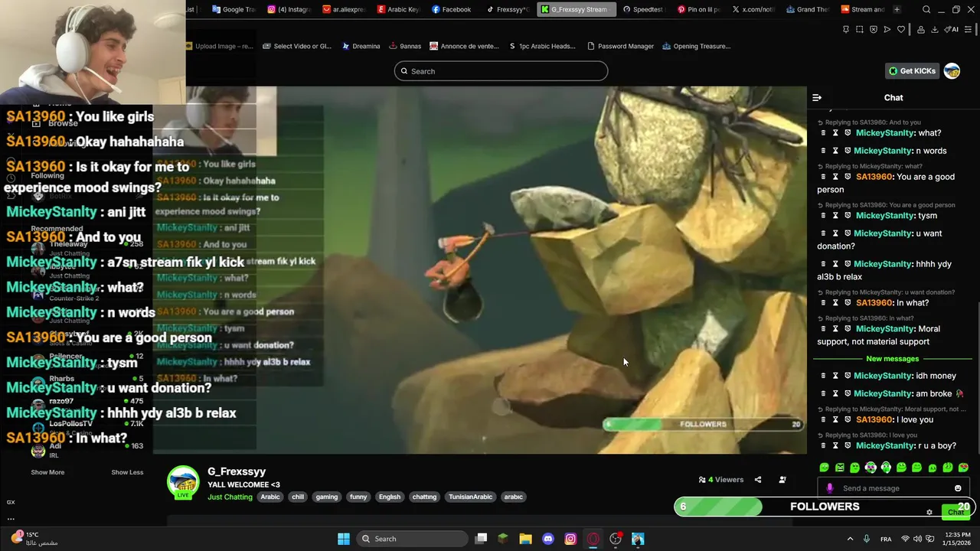Click the Arabic tag
The width and height of the screenshot is (980, 551).
click(270, 497)
